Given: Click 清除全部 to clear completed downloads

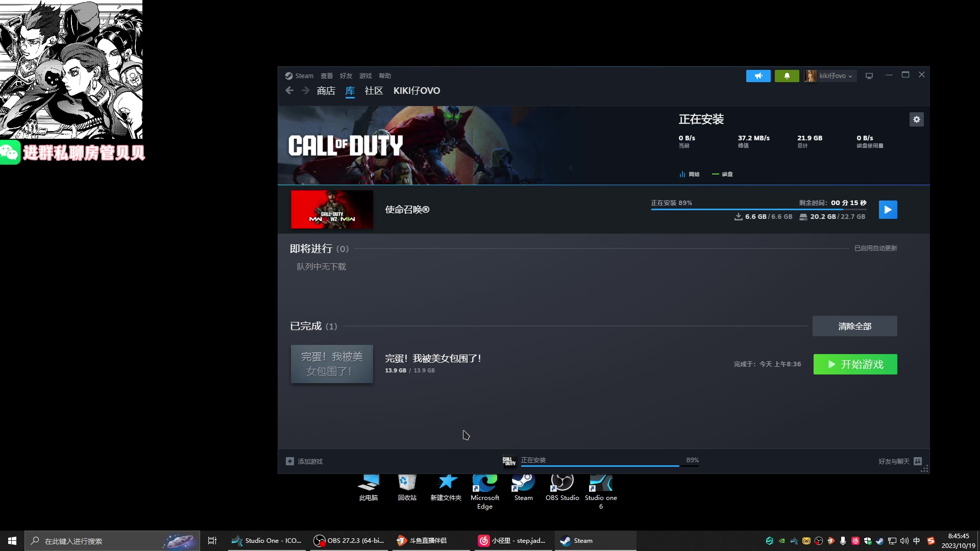Looking at the screenshot, I should [854, 326].
